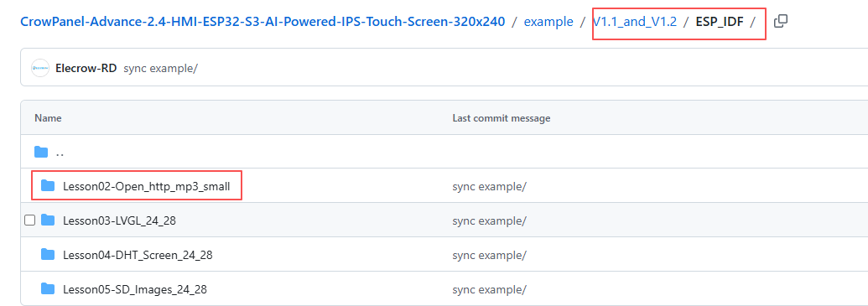Tick the checkbox beside Lesson03-LVGL_24_28
The image size is (868, 306).
[30, 220]
